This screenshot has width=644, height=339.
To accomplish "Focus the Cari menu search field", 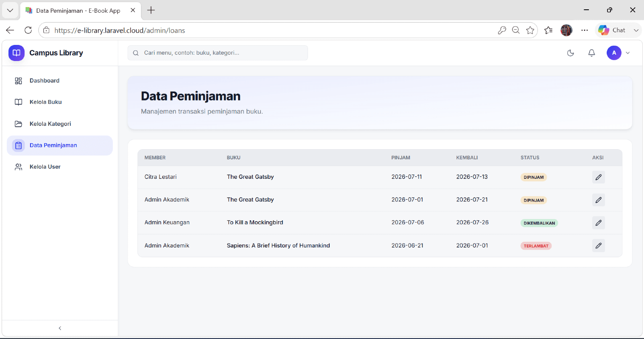I will coord(218,53).
